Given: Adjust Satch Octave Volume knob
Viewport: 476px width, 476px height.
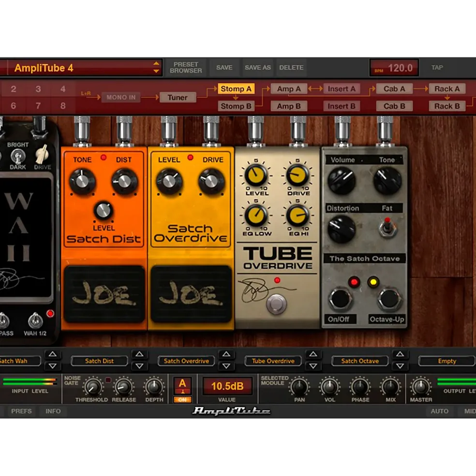Looking at the screenshot, I should 342,180.
